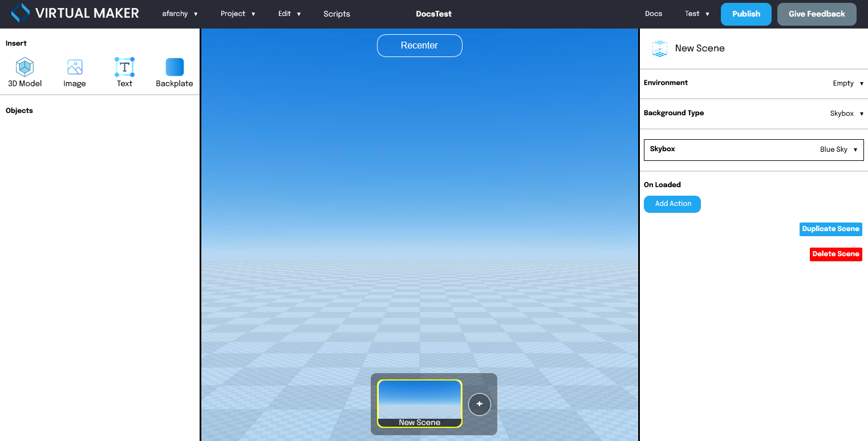
Task: Click the New Scene cube icon
Action: click(x=659, y=48)
